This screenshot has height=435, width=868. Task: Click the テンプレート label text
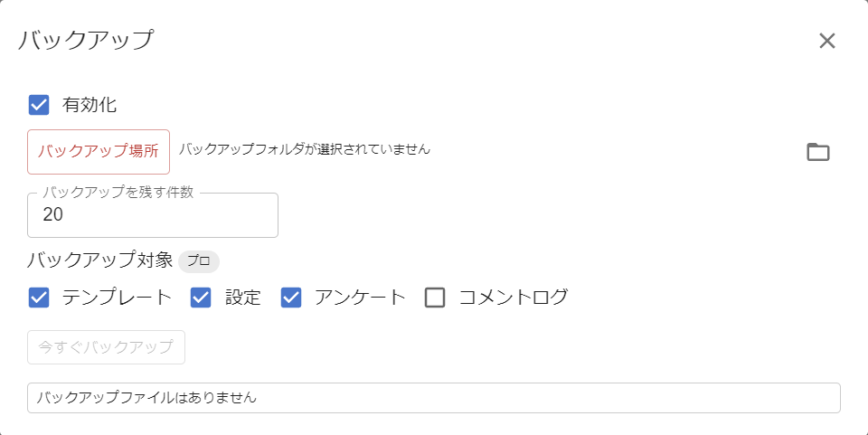[x=117, y=298]
